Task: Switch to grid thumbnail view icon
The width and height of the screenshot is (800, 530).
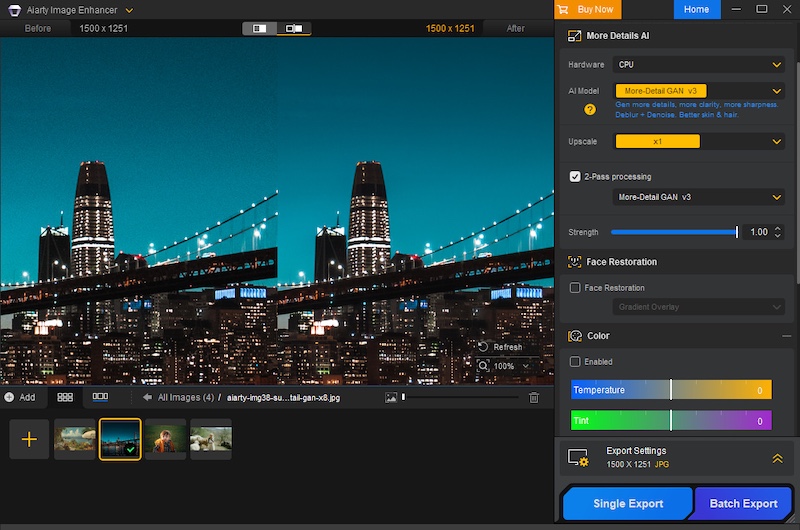Action: point(65,397)
